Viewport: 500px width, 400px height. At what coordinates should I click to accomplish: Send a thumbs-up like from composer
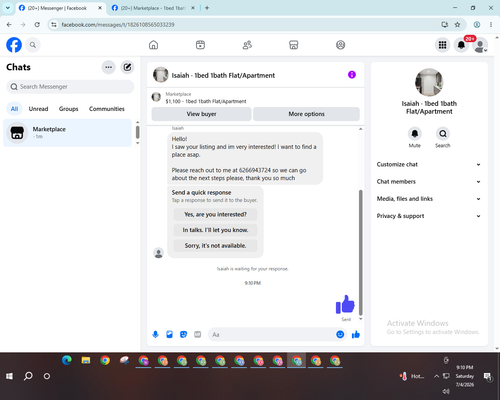click(x=356, y=334)
